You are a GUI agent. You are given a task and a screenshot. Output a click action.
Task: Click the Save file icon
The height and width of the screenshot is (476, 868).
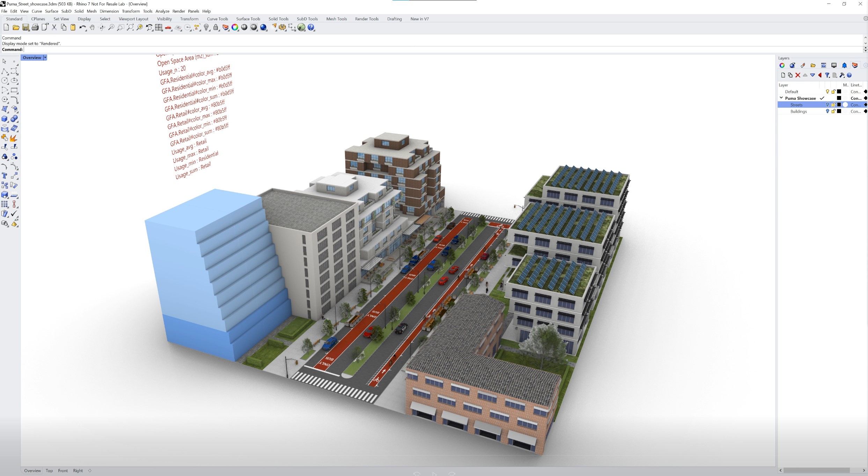(x=25, y=28)
